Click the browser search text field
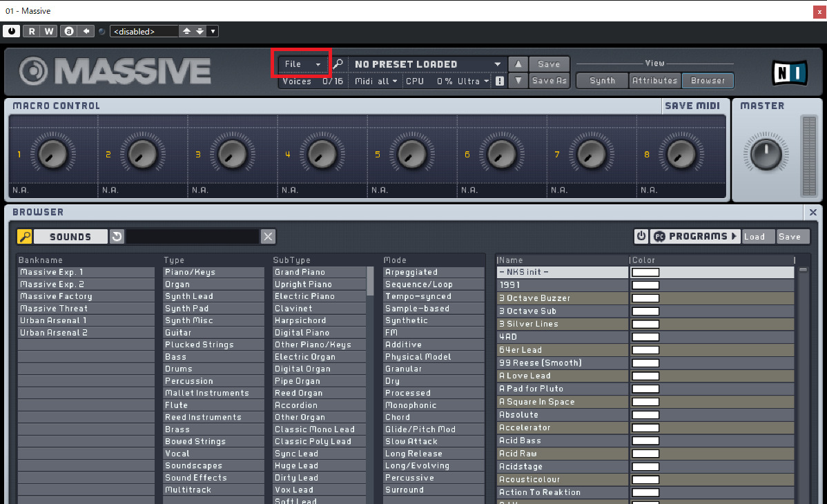Screen dimensions: 827x504 pyautogui.click(x=193, y=236)
